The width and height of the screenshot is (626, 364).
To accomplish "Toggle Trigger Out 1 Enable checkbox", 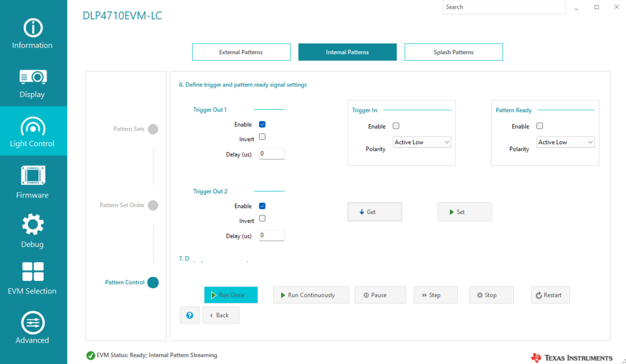I will [262, 125].
